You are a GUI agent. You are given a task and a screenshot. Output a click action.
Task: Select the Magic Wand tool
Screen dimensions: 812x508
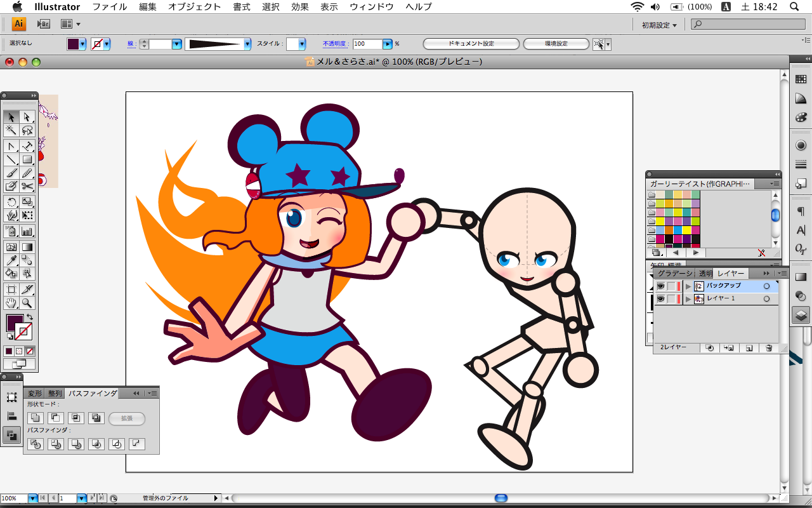11,130
